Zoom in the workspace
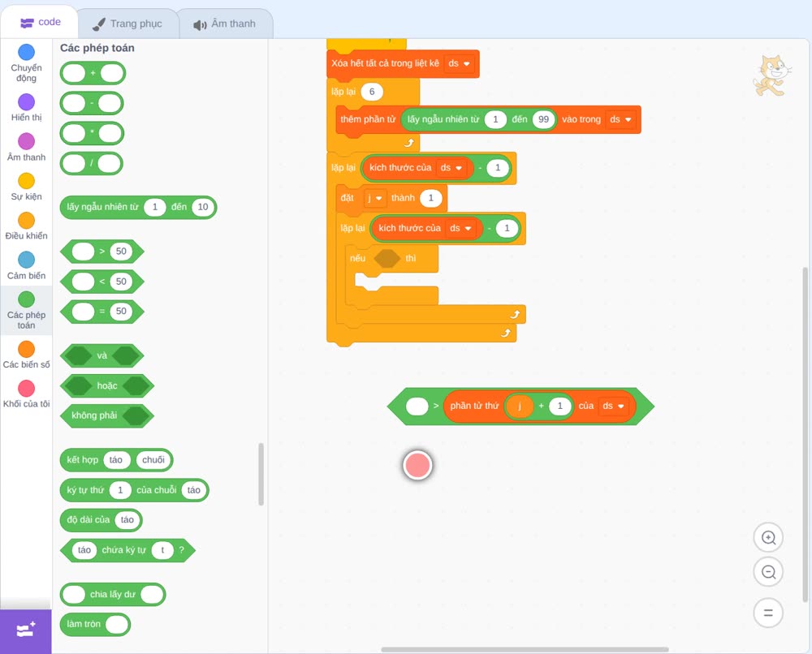Image resolution: width=812 pixels, height=654 pixels. pos(768,538)
